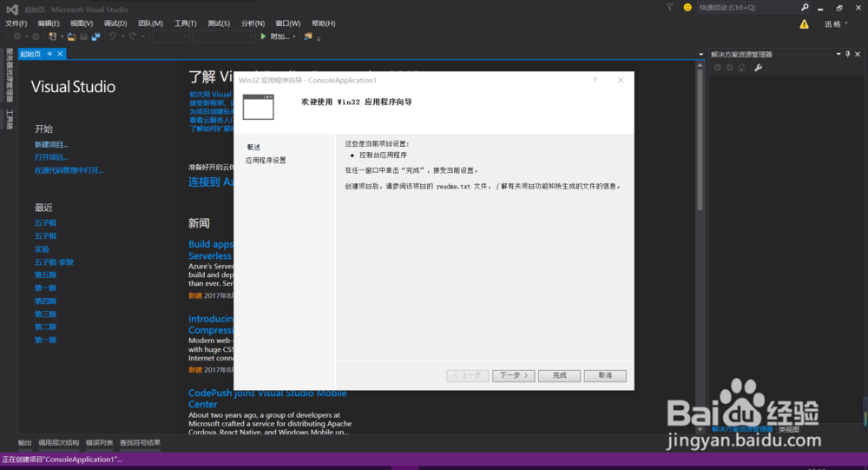Click the Undo arrow icon
Image resolution: width=868 pixels, height=470 pixels.
coord(112,36)
